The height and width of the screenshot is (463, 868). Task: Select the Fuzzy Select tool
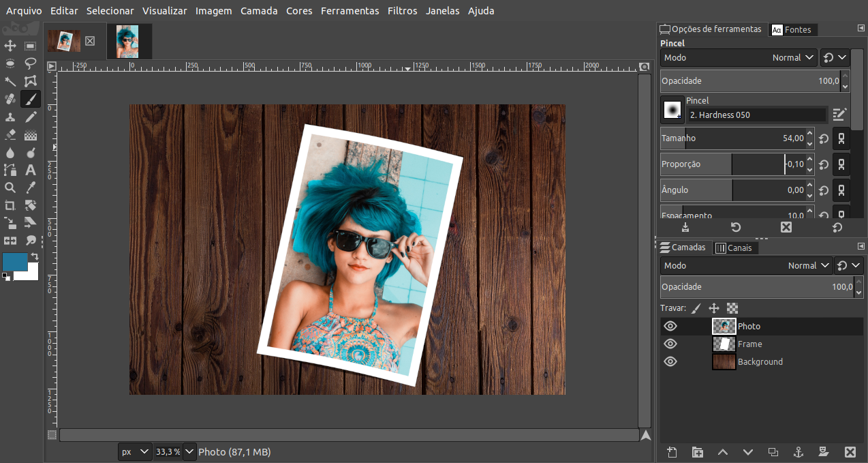pos(10,81)
